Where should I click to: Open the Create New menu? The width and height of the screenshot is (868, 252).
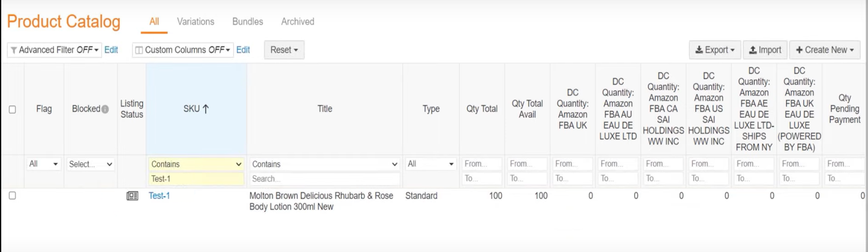[825, 50]
